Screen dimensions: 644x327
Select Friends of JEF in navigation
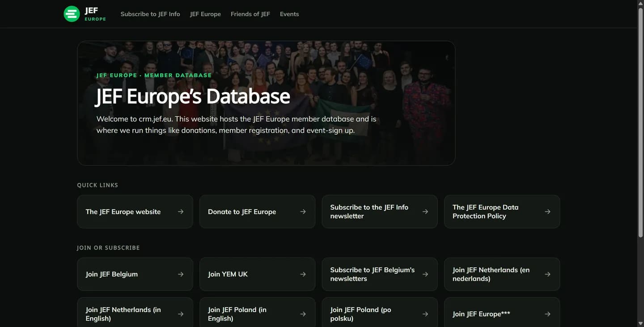pyautogui.click(x=250, y=14)
